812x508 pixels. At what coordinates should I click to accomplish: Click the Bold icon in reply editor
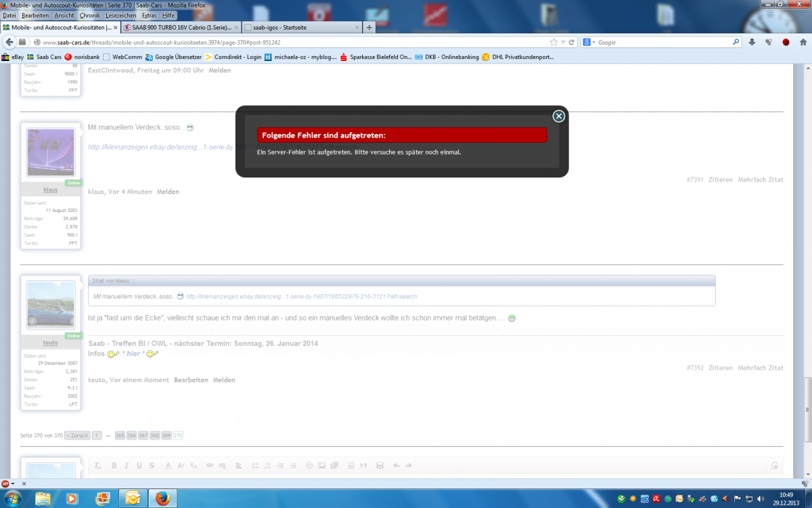[114, 465]
